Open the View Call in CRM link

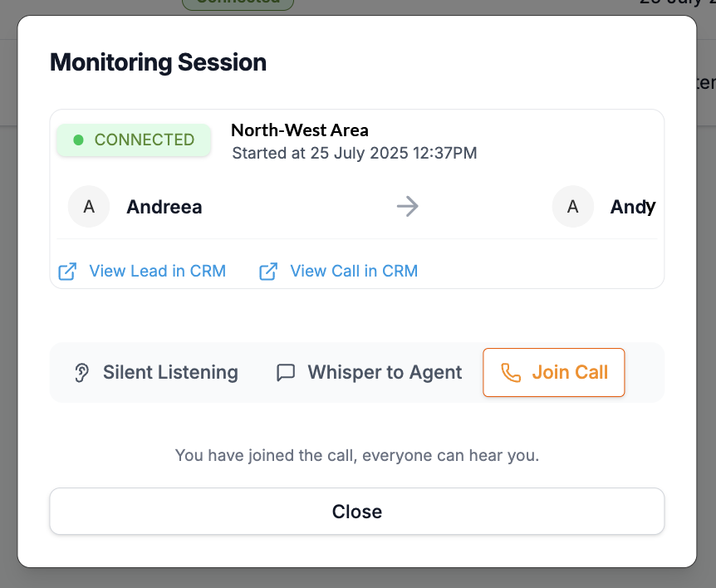click(x=354, y=272)
